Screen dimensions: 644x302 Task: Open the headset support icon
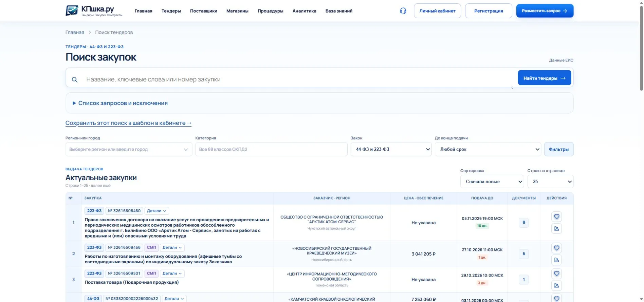point(403,11)
